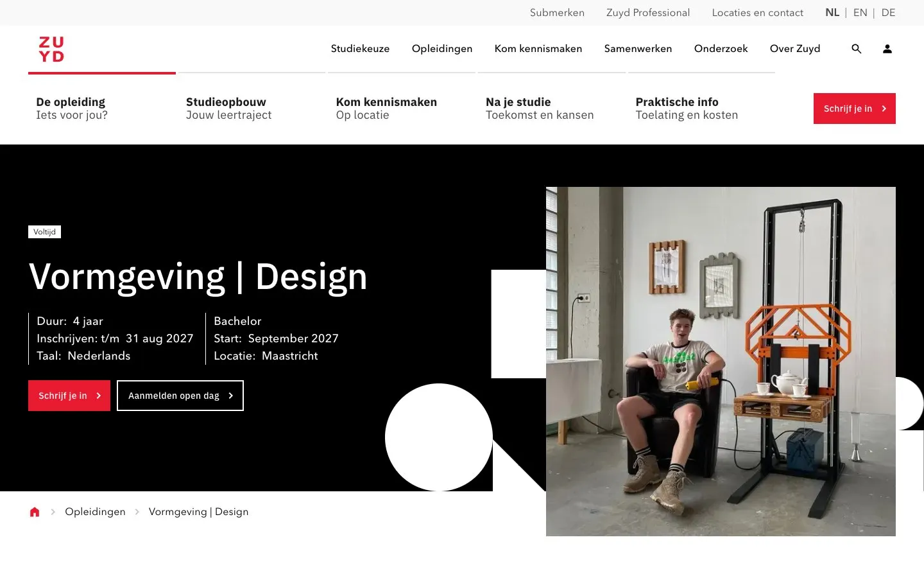Open the Samenwerken menu
This screenshot has height=578, width=924.
pyautogui.click(x=638, y=49)
